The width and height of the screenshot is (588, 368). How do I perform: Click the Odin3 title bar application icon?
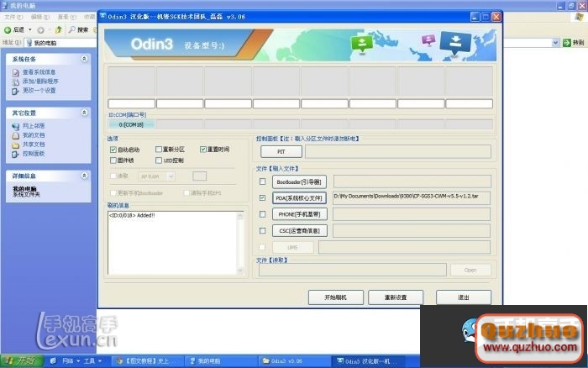click(x=103, y=16)
